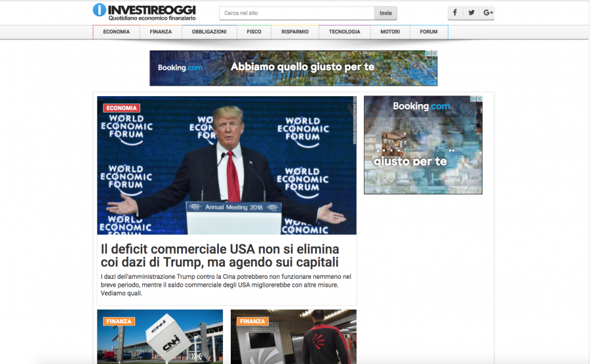The height and width of the screenshot is (364, 590).
Task: Open the Motori section
Action: point(390,32)
